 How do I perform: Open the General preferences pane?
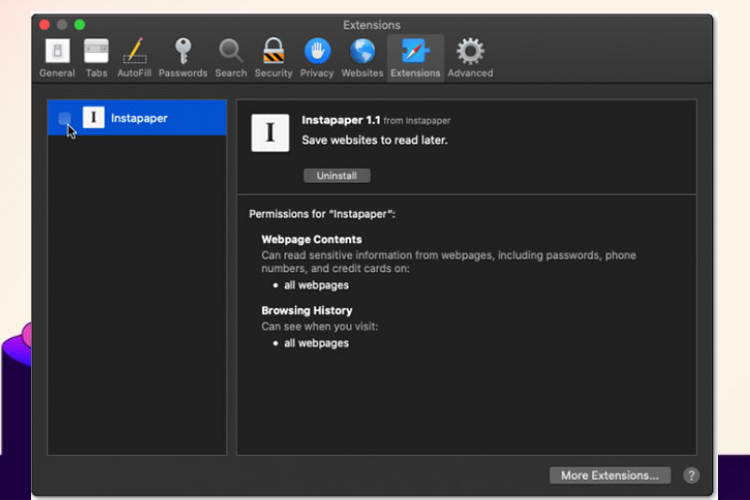(57, 58)
